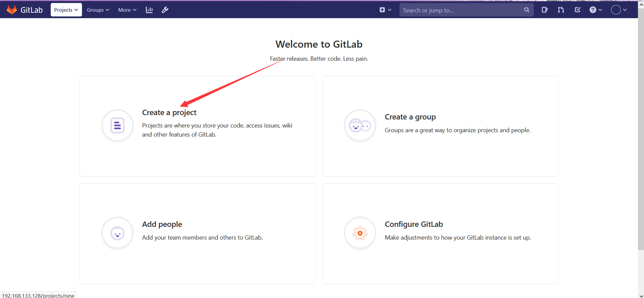The height and width of the screenshot is (298, 644).
Task: Click the GitLab wordmark text
Action: (32, 10)
